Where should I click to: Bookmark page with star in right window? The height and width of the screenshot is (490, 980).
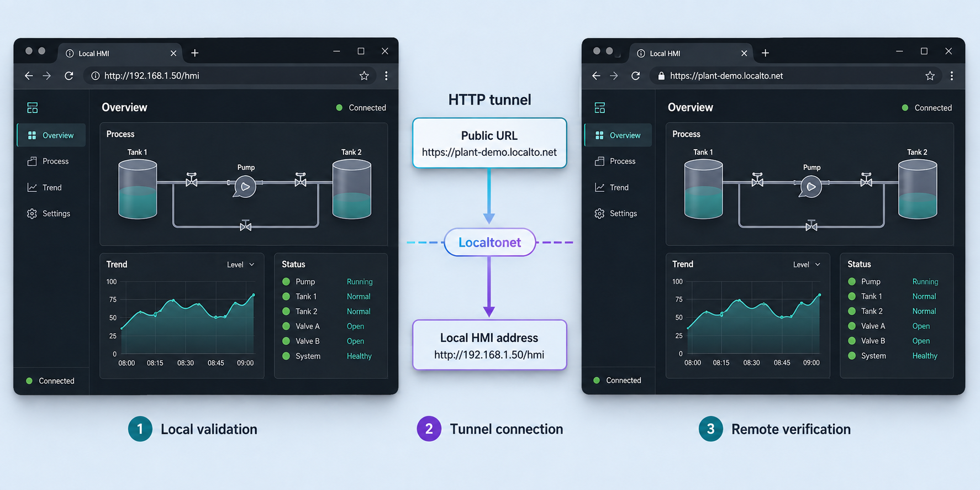point(930,76)
